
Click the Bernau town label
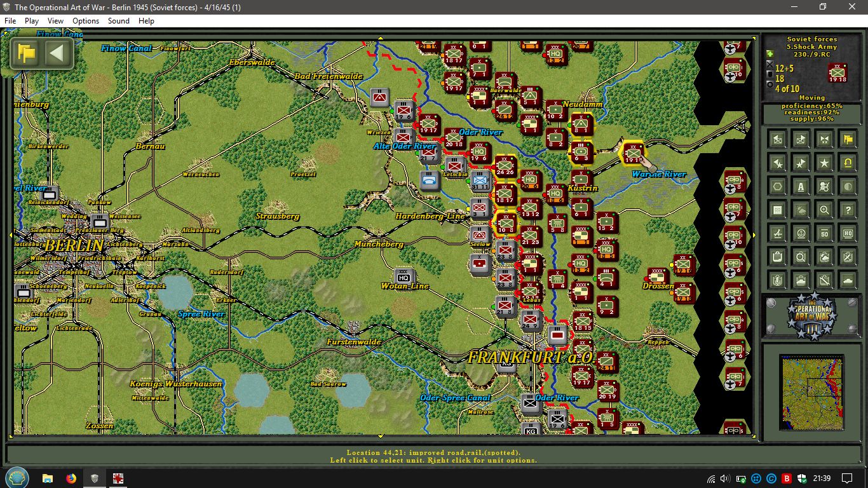point(150,146)
